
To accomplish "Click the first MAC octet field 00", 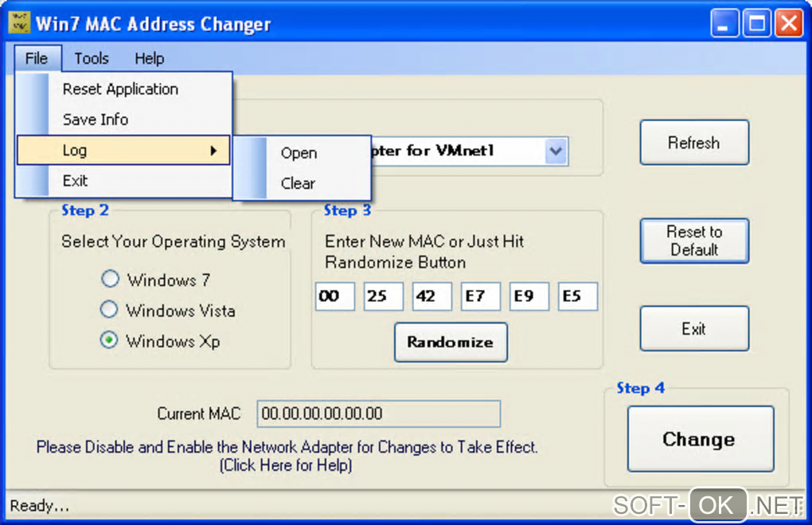I will tap(335, 296).
